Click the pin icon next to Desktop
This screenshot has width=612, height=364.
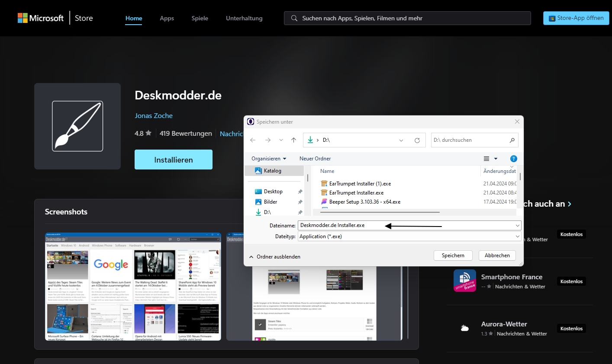coord(300,192)
